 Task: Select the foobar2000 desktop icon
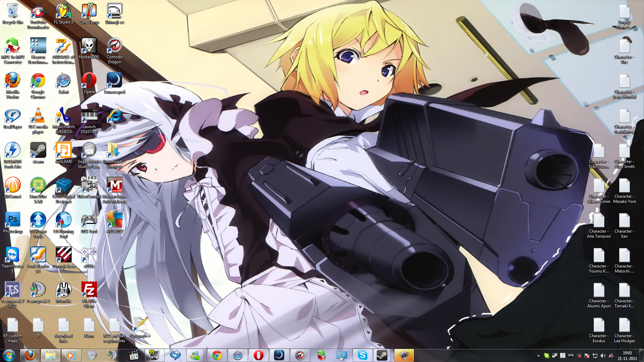89,49
